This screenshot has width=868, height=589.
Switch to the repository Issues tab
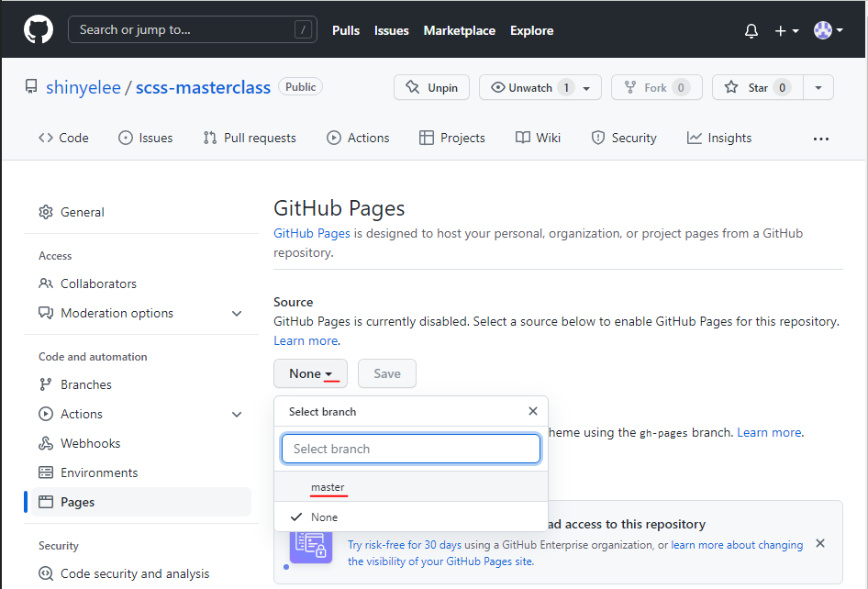(x=146, y=138)
